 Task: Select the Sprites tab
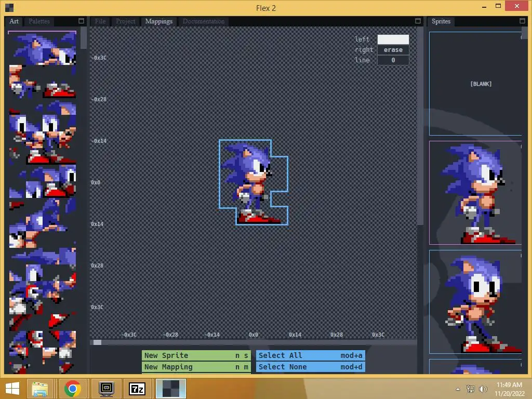click(x=441, y=21)
